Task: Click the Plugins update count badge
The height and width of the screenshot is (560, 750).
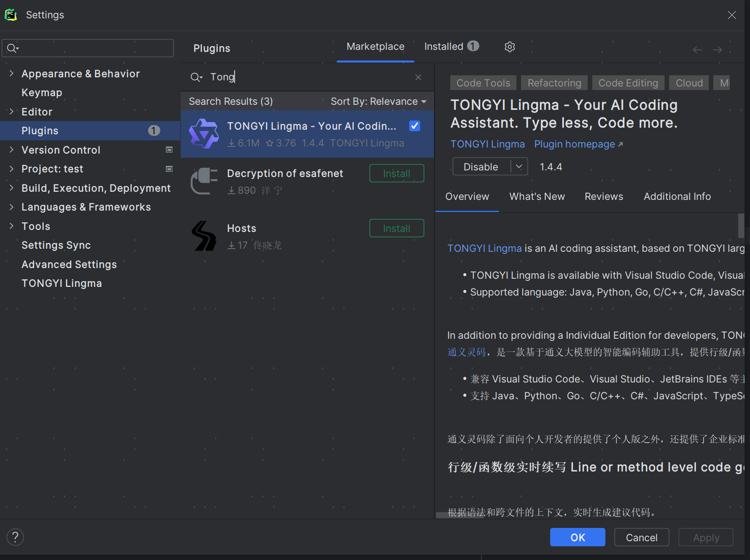Action: (x=154, y=131)
